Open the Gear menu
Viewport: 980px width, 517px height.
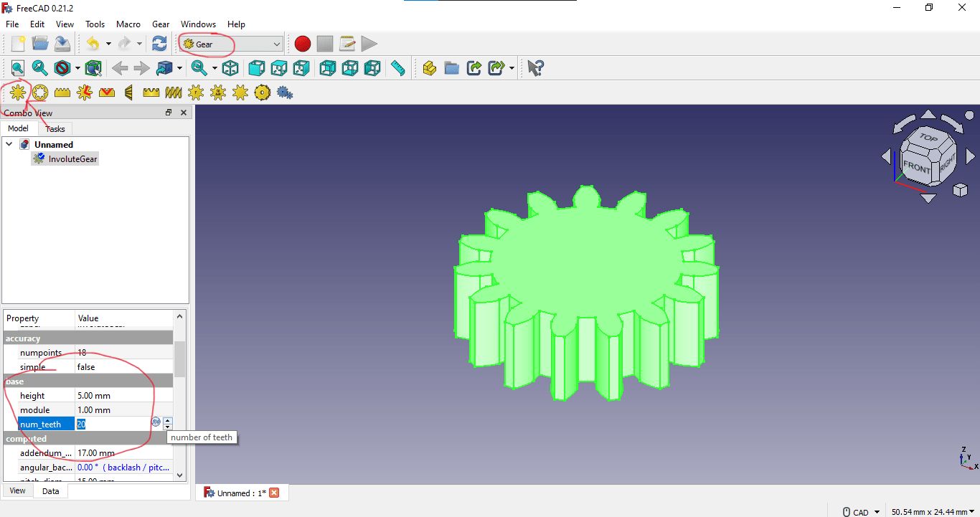click(161, 24)
